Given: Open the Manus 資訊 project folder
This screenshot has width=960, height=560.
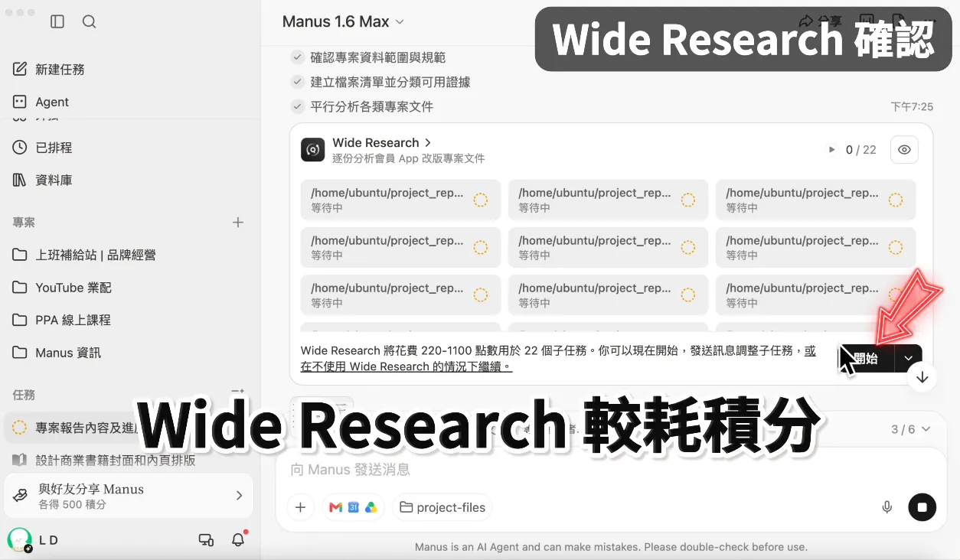Looking at the screenshot, I should 57,353.
